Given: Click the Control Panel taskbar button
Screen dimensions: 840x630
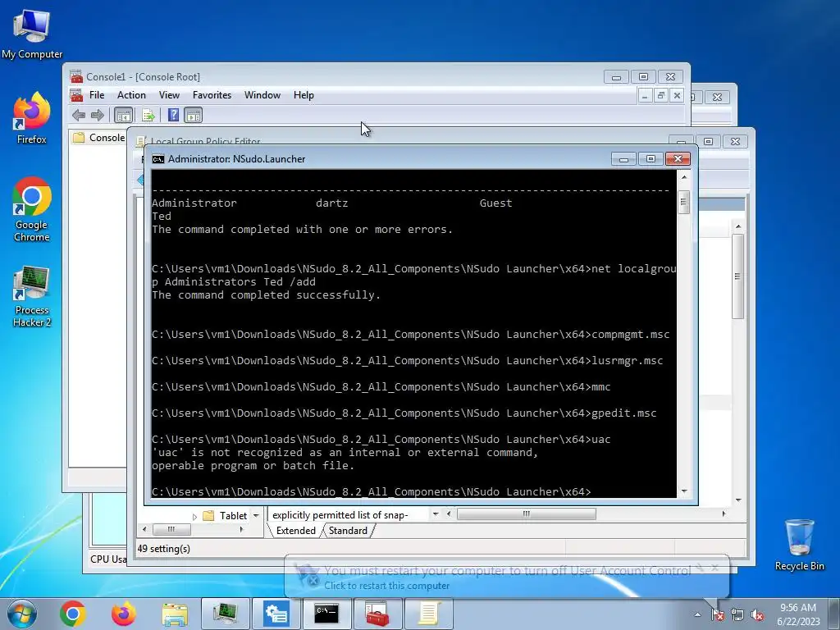Looking at the screenshot, I should (x=276, y=614).
